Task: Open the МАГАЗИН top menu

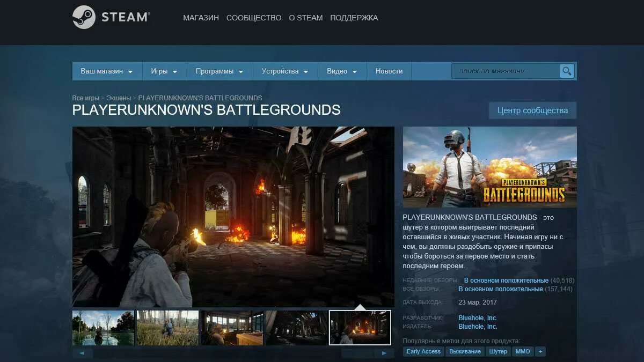Action: 201,18
